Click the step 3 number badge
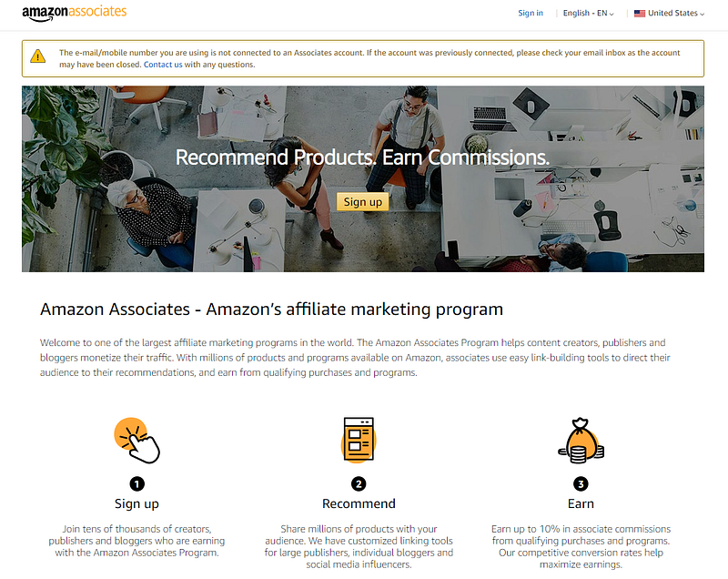Viewport: 728px width, 579px height. 581,484
